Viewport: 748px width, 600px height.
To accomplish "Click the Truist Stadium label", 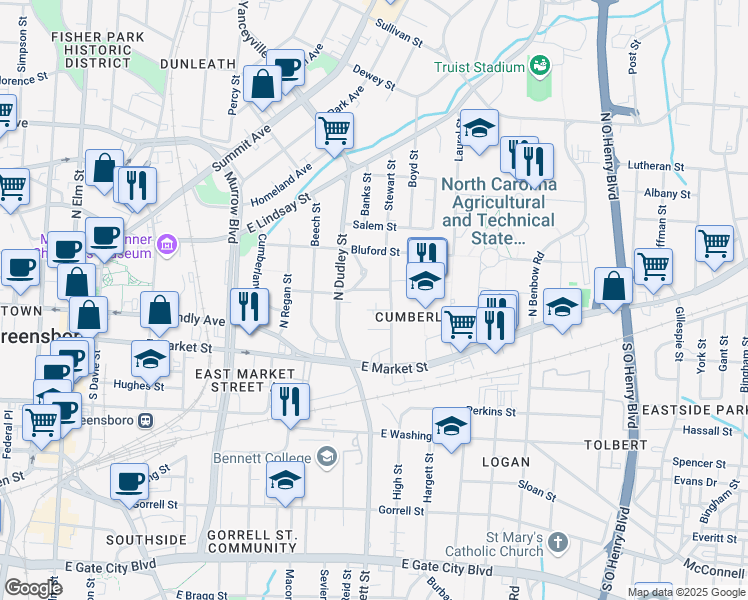I will 479,67.
